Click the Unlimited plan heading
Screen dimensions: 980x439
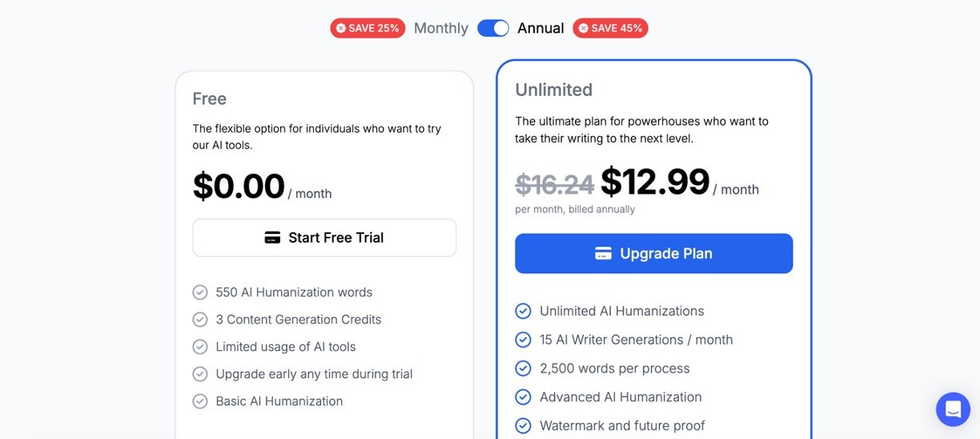[553, 90]
